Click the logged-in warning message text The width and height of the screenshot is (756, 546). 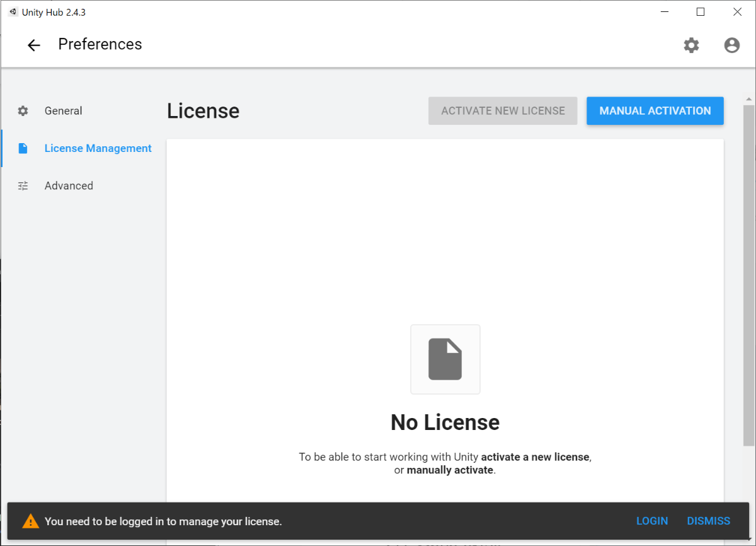click(x=163, y=521)
